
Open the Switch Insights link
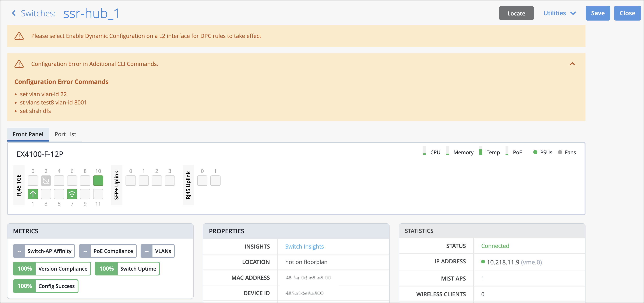304,246
